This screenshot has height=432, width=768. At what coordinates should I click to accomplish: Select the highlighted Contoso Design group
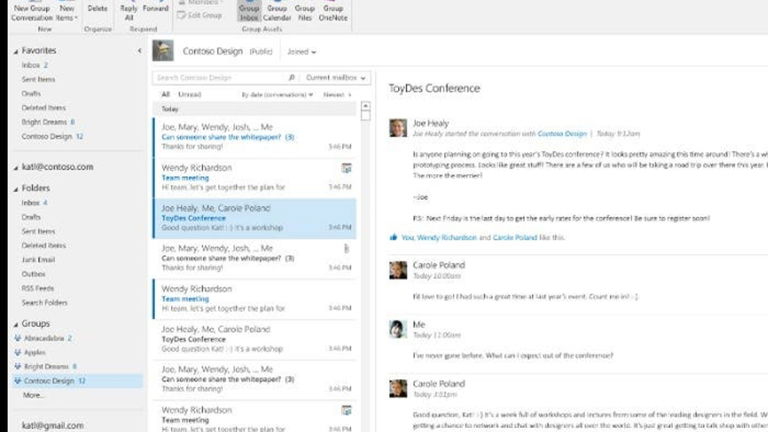[77, 381]
